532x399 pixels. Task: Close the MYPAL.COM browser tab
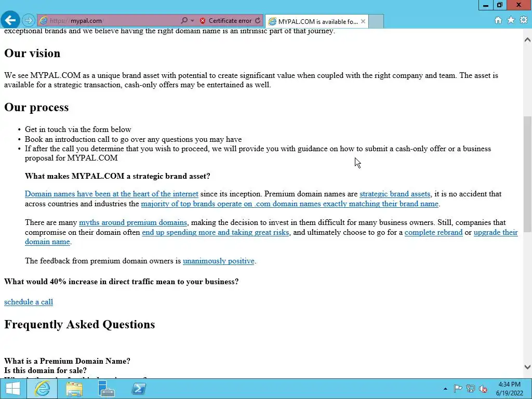point(363,21)
